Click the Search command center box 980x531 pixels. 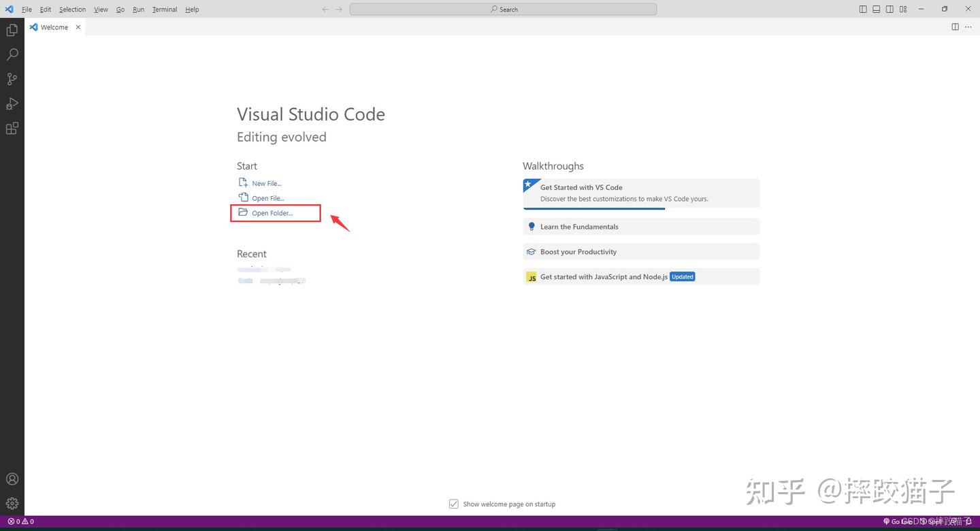(x=503, y=10)
